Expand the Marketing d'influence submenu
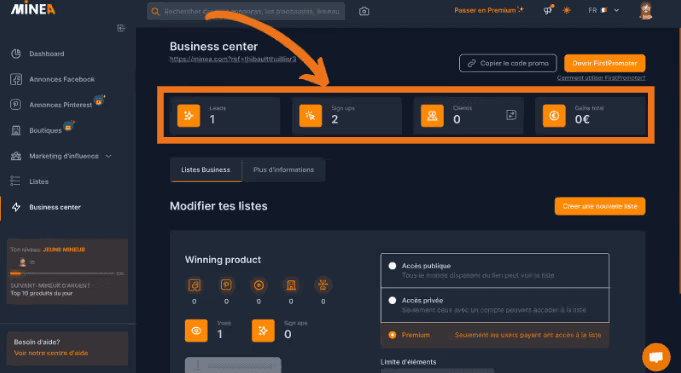The width and height of the screenshot is (681, 373). (x=109, y=156)
